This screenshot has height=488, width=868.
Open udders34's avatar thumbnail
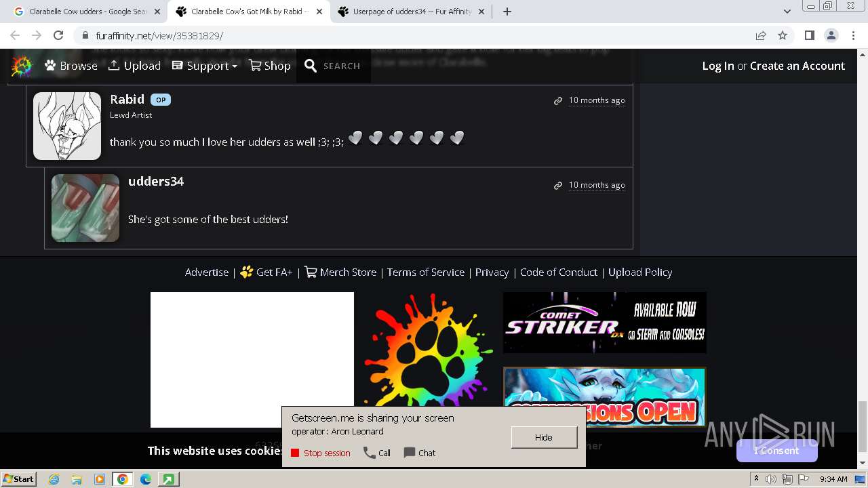[85, 208]
